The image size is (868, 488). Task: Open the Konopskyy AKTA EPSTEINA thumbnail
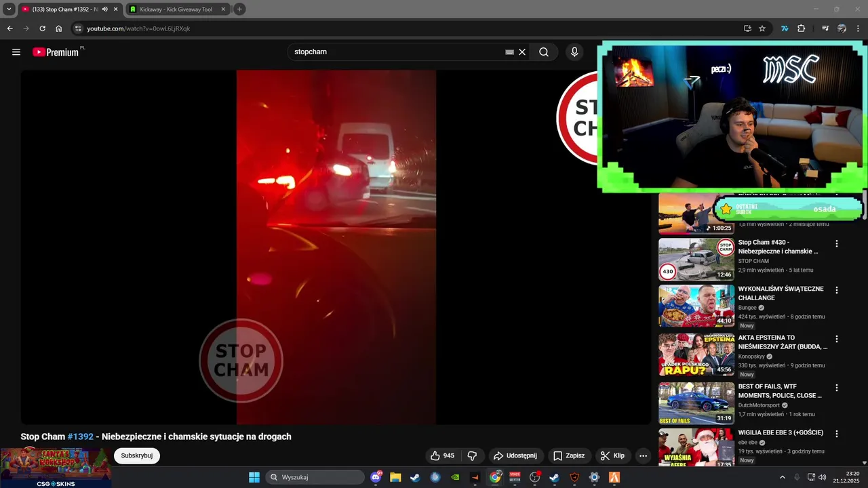[x=696, y=354]
